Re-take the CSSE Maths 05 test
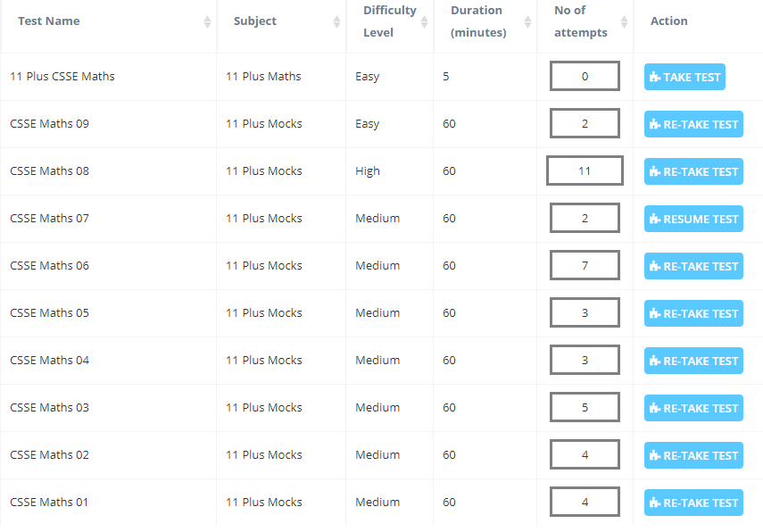The image size is (763, 532). (693, 313)
